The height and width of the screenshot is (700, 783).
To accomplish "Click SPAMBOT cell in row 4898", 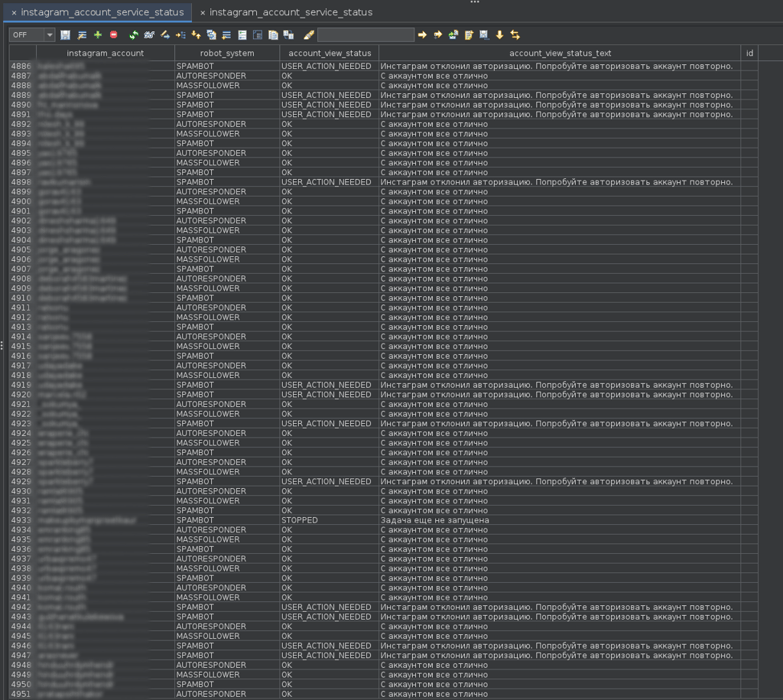I will point(227,182).
